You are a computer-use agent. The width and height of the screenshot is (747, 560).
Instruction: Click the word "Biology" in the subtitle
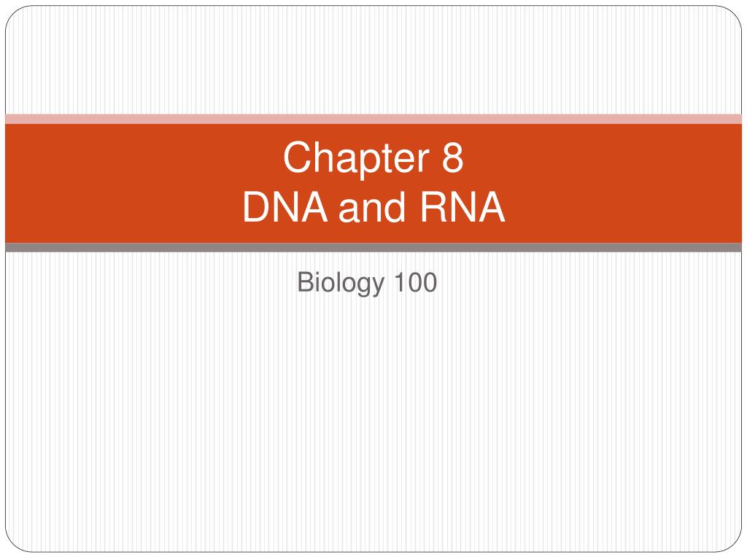pos(341,284)
